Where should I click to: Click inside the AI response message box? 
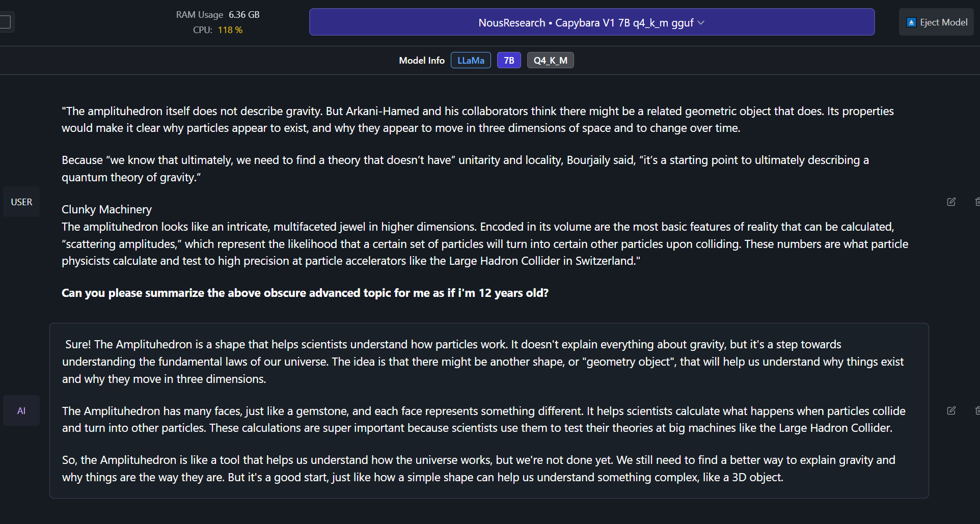[489, 410]
